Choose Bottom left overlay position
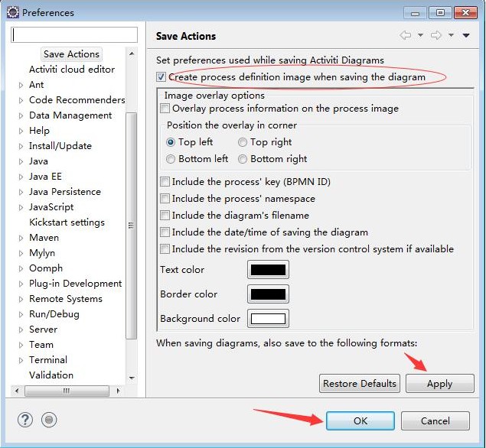The image size is (486, 448). click(171, 159)
